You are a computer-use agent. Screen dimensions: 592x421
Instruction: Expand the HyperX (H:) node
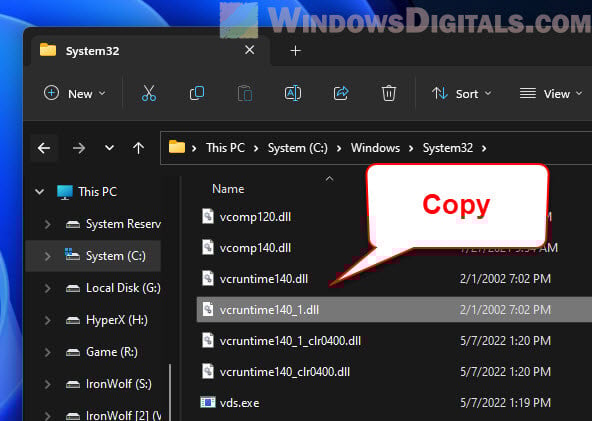[47, 321]
